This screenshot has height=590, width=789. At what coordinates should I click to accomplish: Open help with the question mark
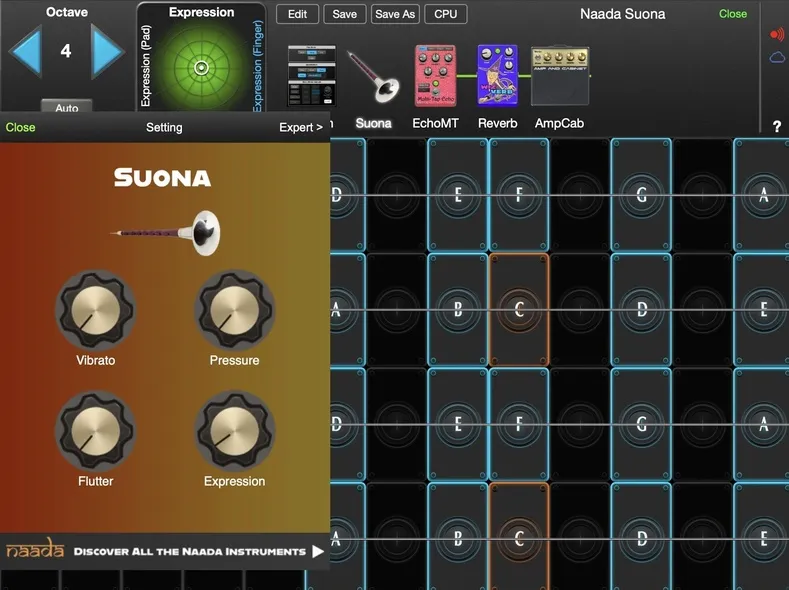[777, 126]
